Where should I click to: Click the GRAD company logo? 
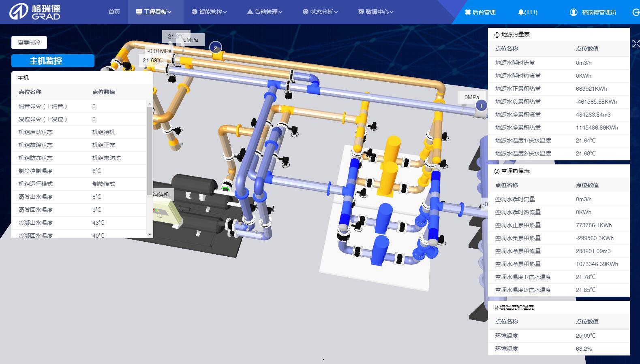click(35, 12)
